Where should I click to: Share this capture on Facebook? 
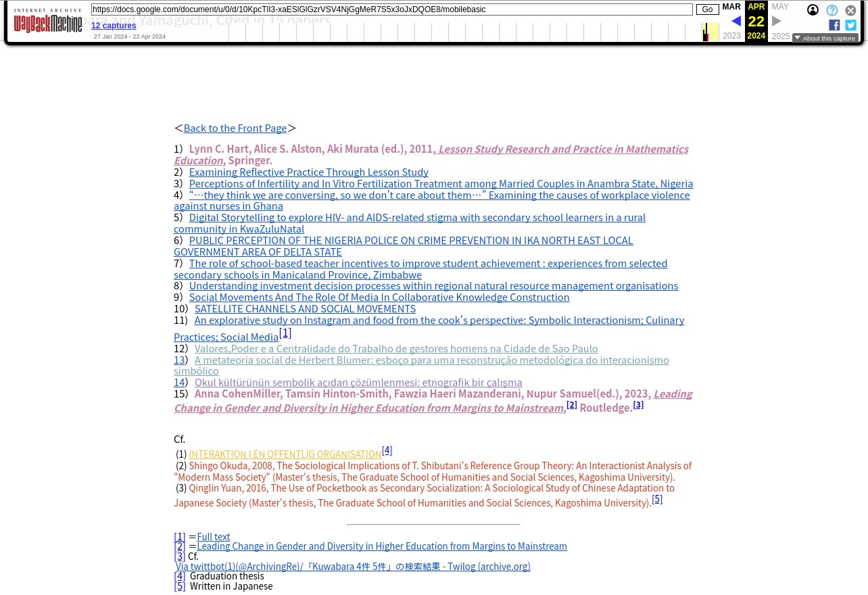(x=834, y=25)
